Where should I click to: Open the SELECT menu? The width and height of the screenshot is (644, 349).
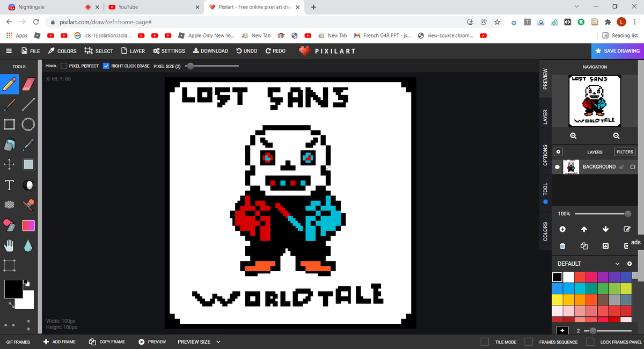tap(99, 51)
